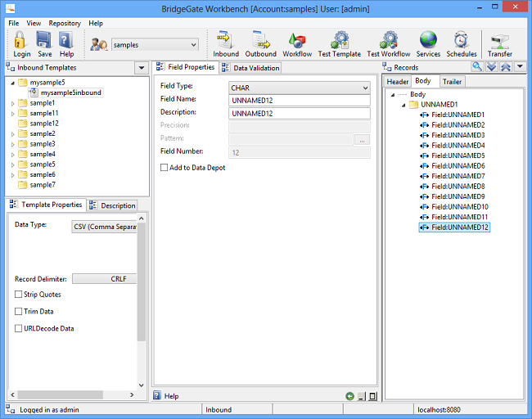Switch to the Trailer tab

coord(452,81)
